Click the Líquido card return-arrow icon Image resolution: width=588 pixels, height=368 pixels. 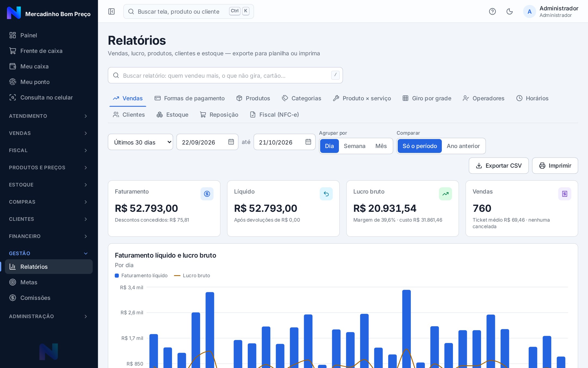[326, 194]
